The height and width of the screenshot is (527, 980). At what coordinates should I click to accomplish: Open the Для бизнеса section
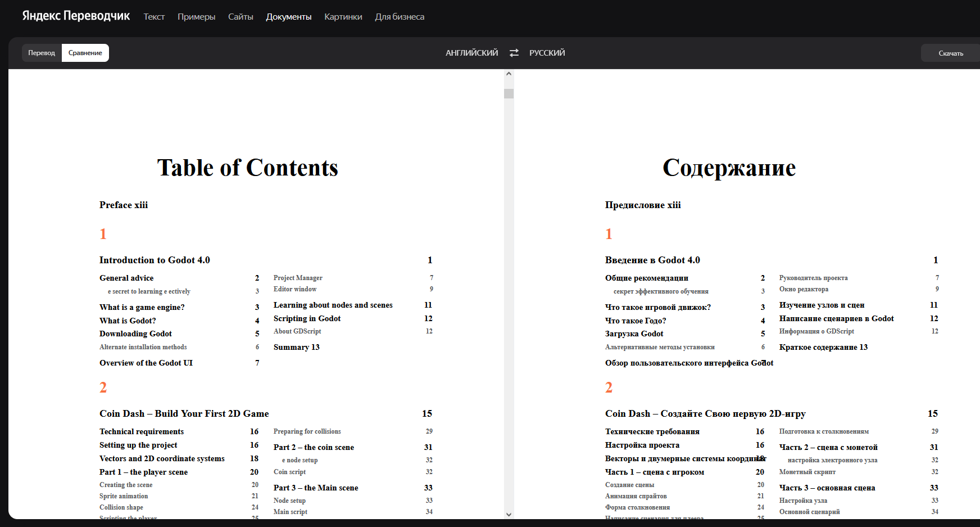click(x=400, y=17)
